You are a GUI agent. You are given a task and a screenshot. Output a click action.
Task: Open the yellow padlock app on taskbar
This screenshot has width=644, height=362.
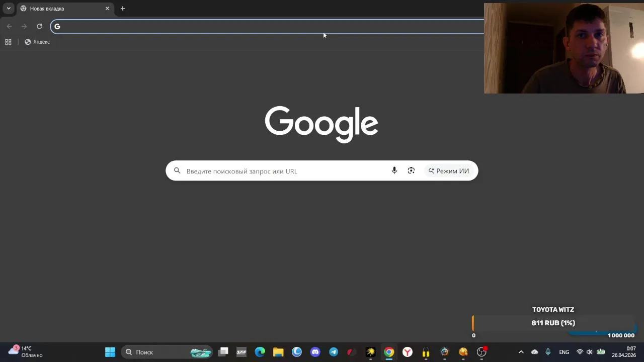[426, 352]
